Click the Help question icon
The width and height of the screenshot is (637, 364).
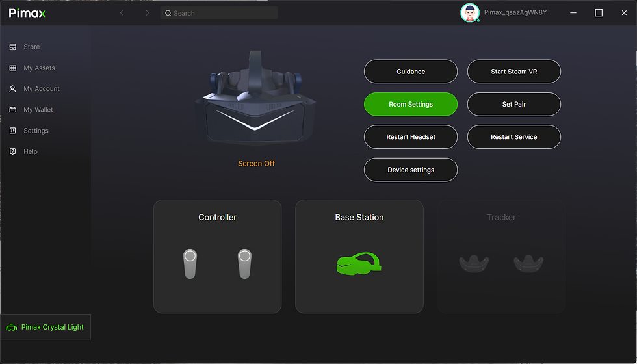pos(12,151)
